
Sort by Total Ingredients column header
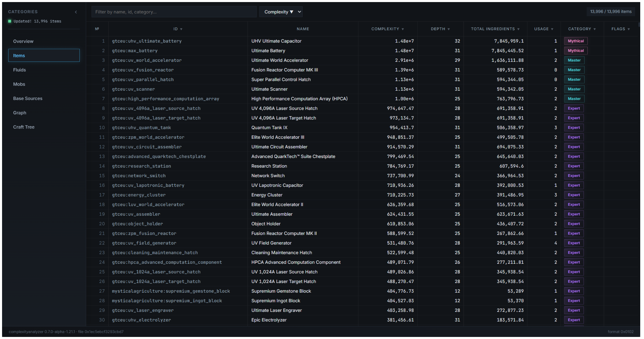pos(495,29)
